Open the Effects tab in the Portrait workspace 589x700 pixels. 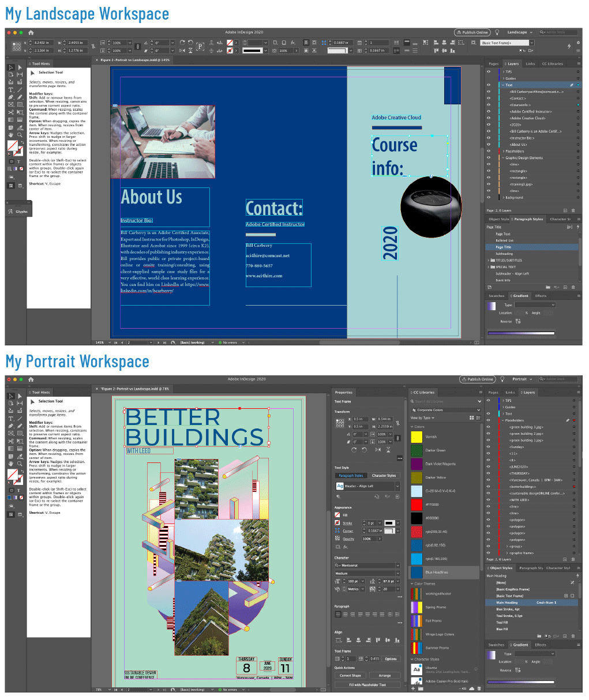540,645
